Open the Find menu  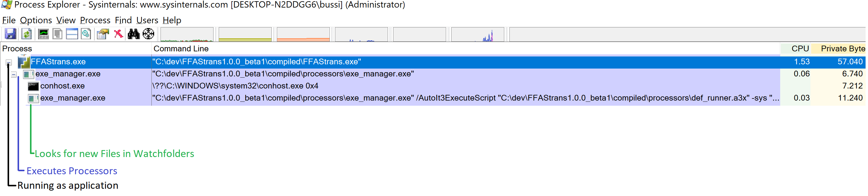coord(123,20)
